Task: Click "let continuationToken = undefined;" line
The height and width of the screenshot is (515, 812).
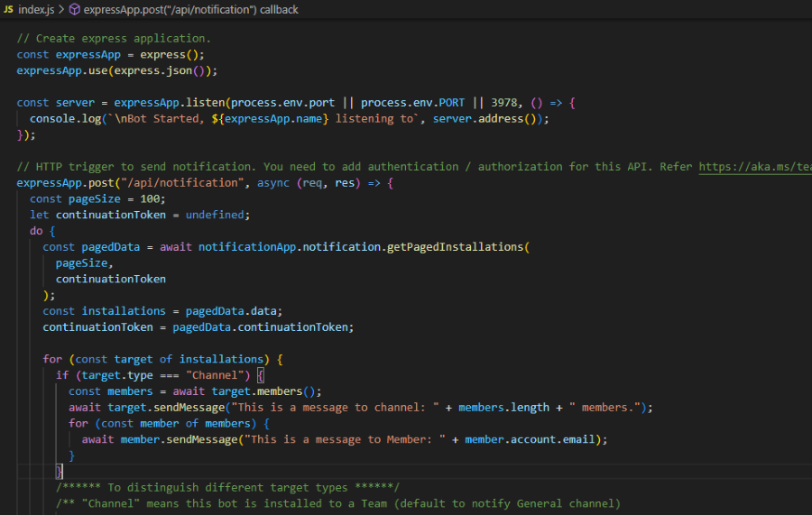Action: [x=140, y=215]
